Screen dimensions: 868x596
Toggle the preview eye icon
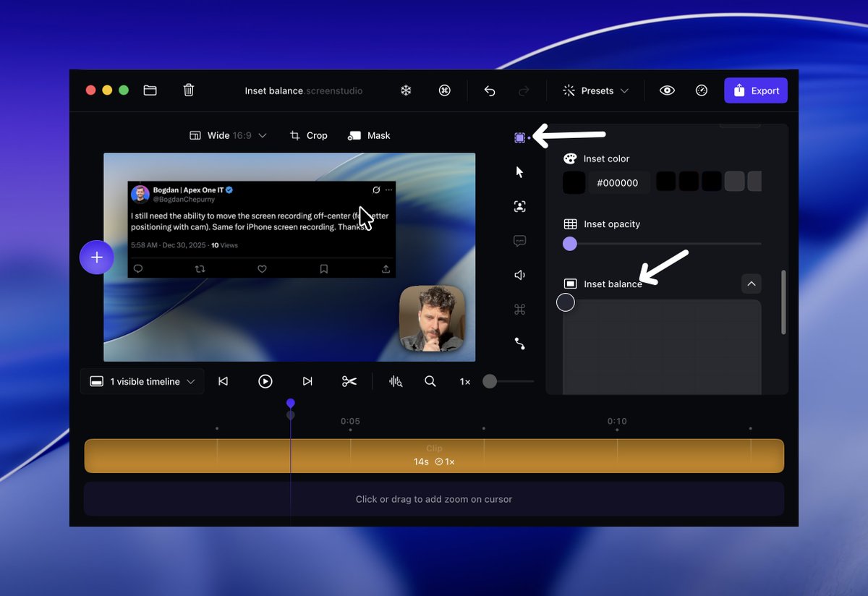(667, 90)
